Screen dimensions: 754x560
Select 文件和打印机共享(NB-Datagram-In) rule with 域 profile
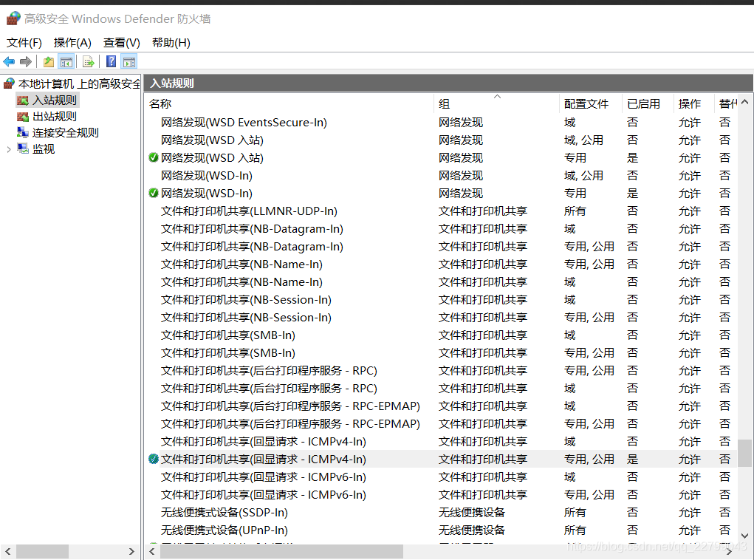point(252,228)
